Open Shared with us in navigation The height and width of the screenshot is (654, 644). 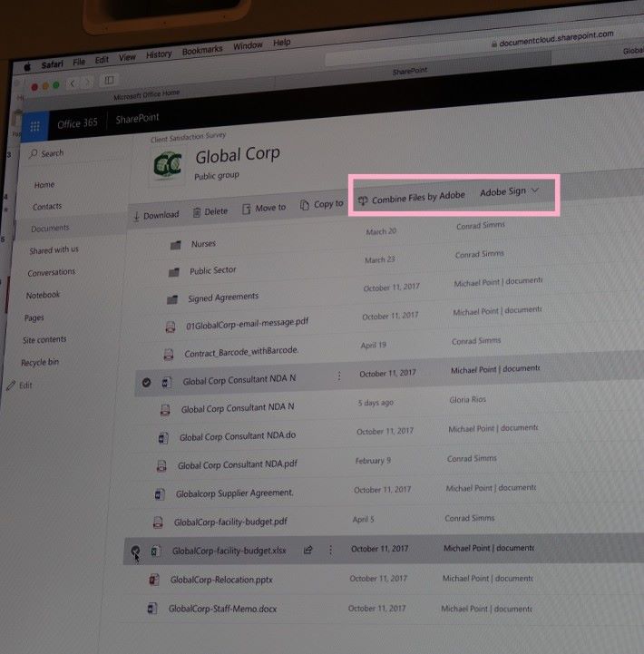tap(54, 249)
